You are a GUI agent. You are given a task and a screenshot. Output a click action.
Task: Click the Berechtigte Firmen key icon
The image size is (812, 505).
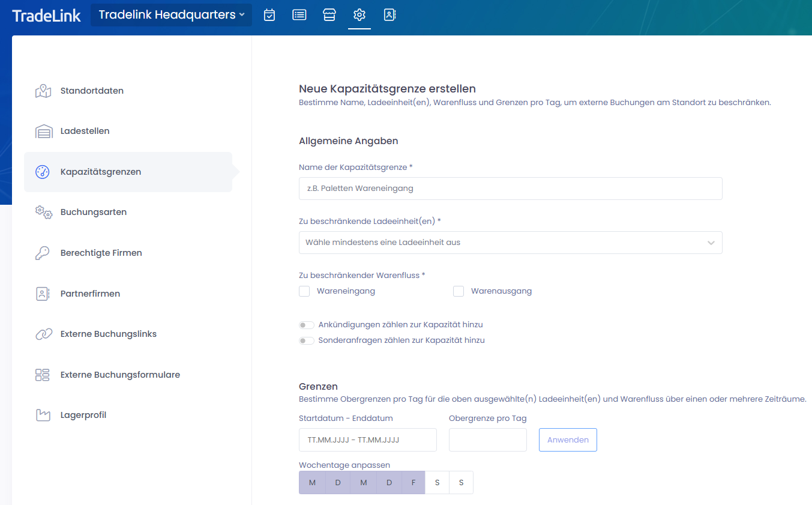click(x=43, y=253)
